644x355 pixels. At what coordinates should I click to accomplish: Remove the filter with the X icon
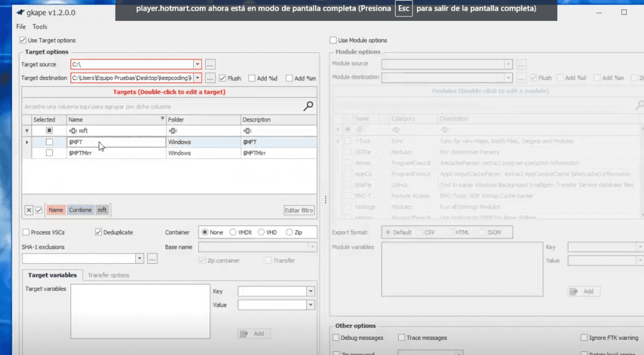(x=29, y=210)
